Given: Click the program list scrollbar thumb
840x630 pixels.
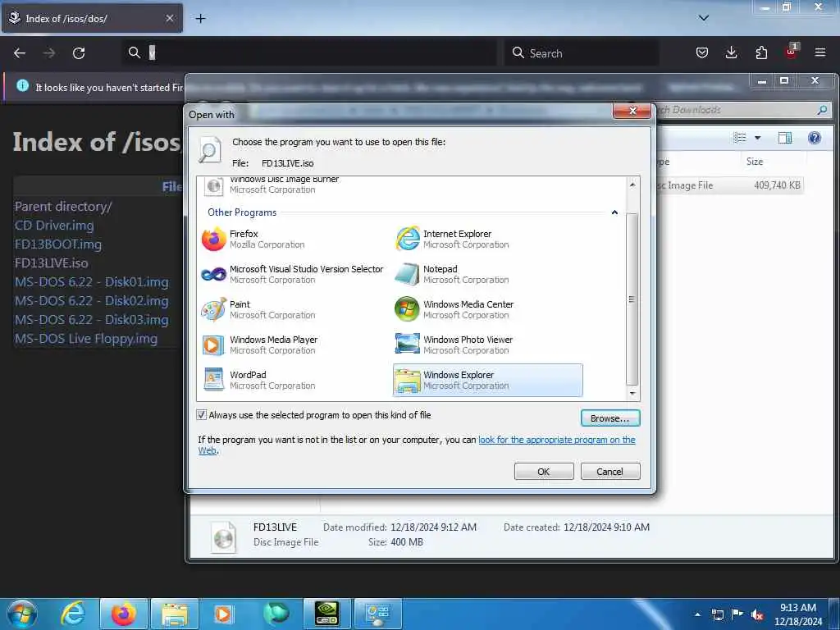Looking at the screenshot, I should coord(632,299).
